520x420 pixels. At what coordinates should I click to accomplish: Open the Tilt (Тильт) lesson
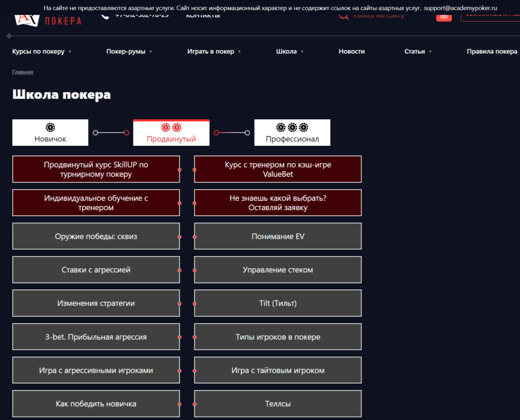pos(278,303)
